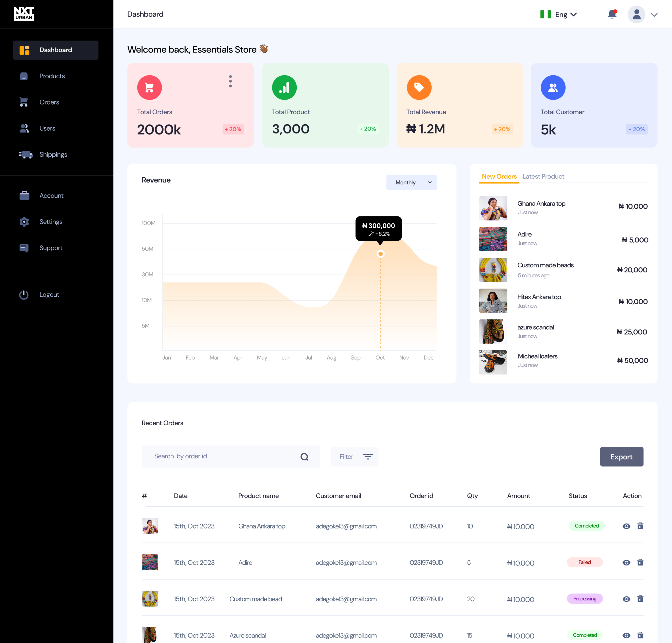The width and height of the screenshot is (672, 643).
Task: Delete the Ghana Ankara top order row
Action: click(x=640, y=526)
